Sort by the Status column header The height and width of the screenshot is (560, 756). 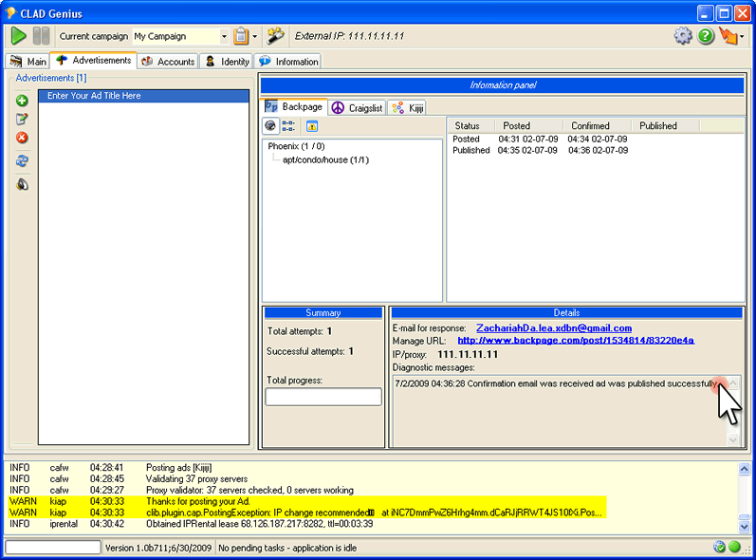coord(471,126)
